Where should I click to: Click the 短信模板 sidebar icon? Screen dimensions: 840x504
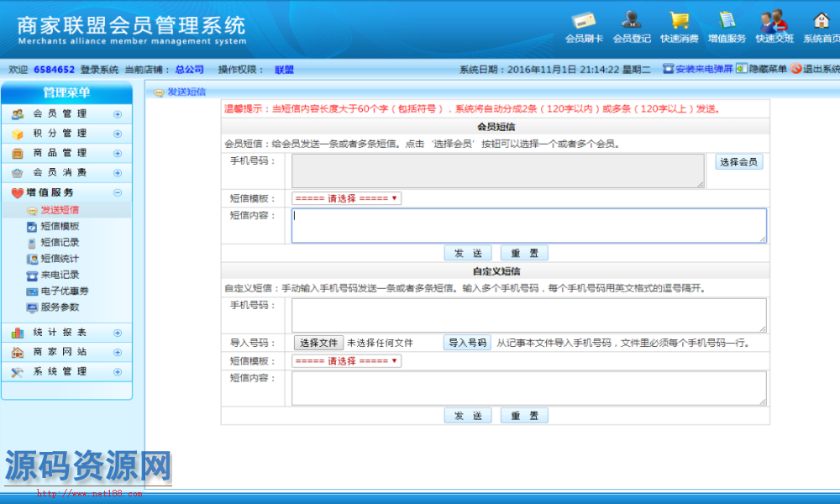[32, 227]
